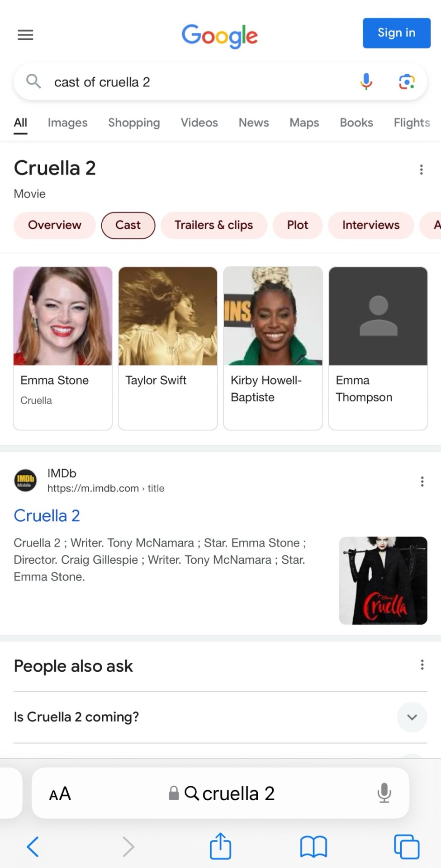
Task: Click the Sign in button
Action: point(397,33)
